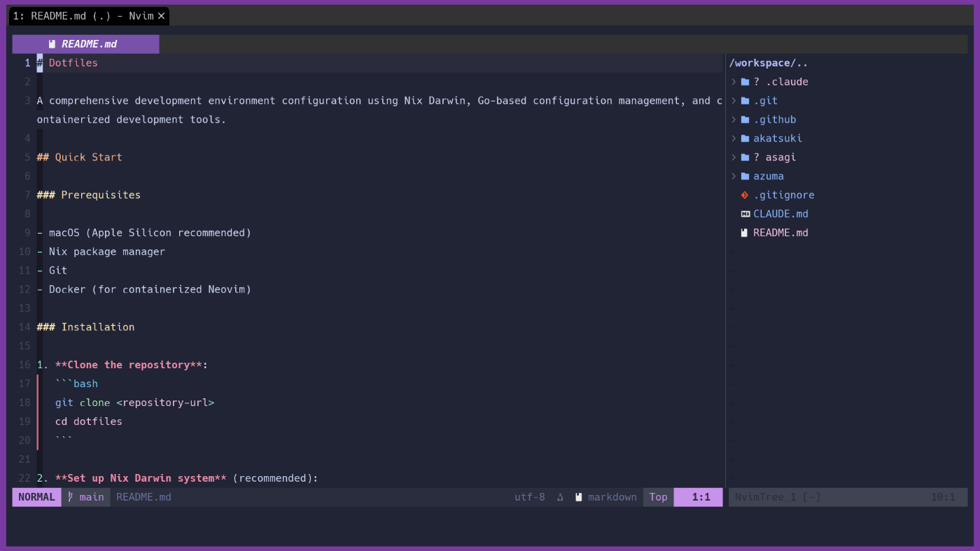Expand the azuma folder arrow
This screenshot has width=980, height=551.
[x=734, y=176]
